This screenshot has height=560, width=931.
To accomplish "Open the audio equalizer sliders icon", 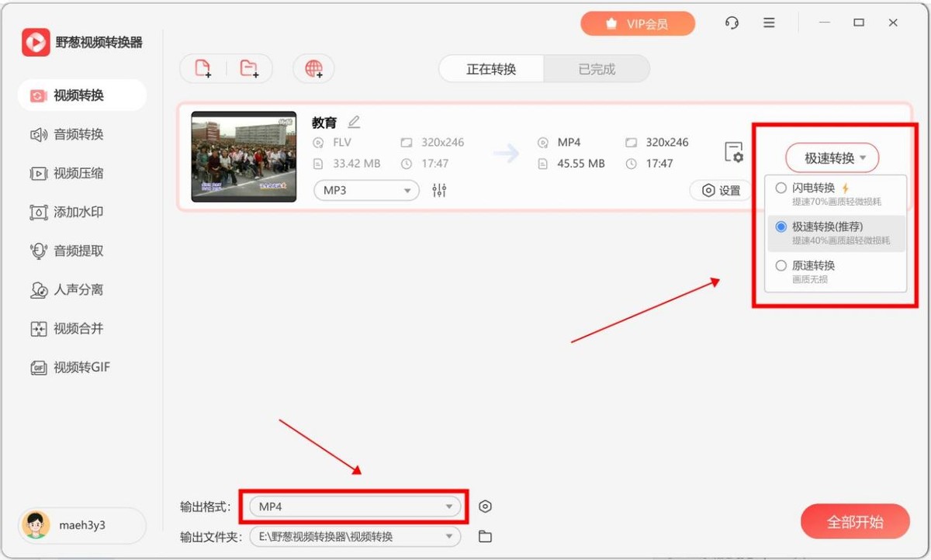I will (439, 190).
